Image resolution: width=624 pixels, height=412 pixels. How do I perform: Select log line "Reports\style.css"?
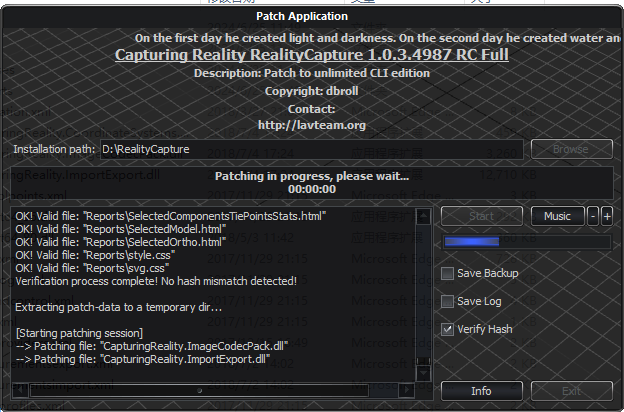(x=95, y=255)
